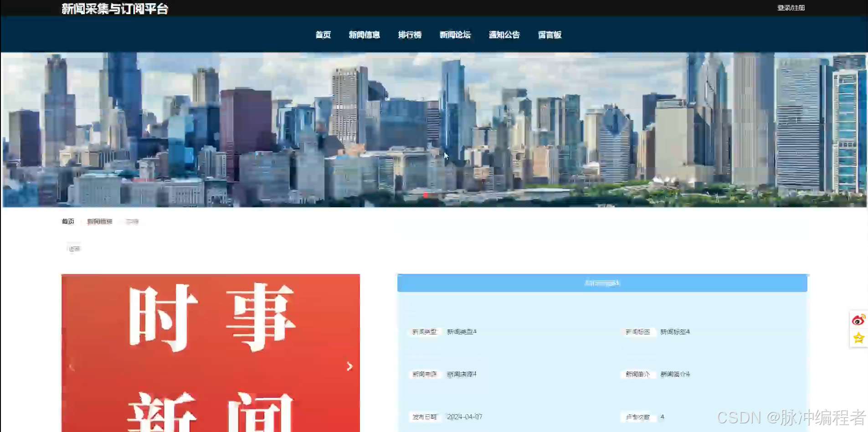The image size is (868, 432).
Task: Click the blue news title bar
Action: pos(602,283)
